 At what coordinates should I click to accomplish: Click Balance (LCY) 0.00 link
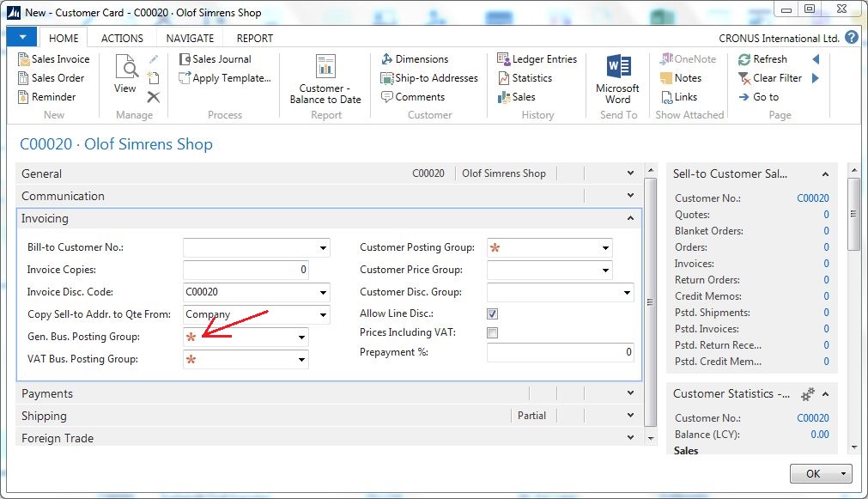[820, 435]
